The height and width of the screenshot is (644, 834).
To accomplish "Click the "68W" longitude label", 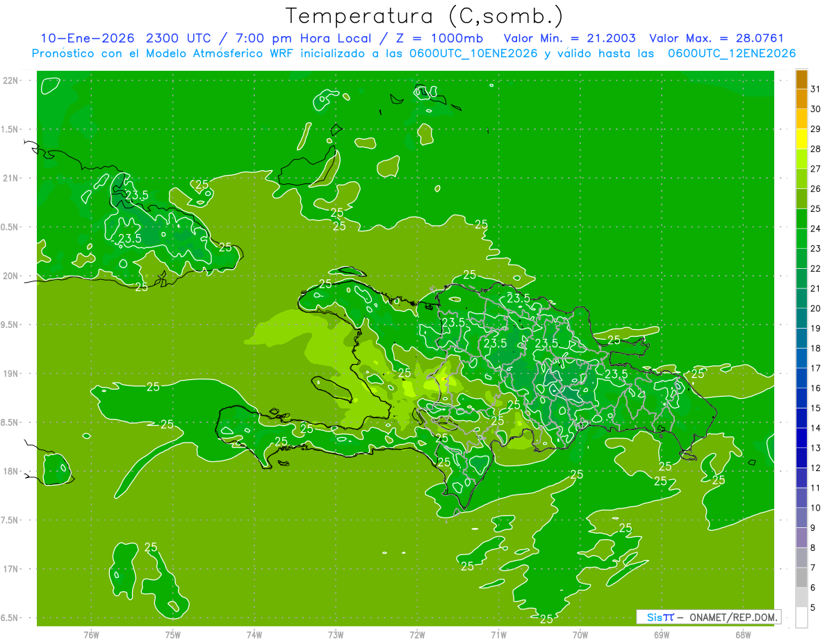I will (743, 634).
